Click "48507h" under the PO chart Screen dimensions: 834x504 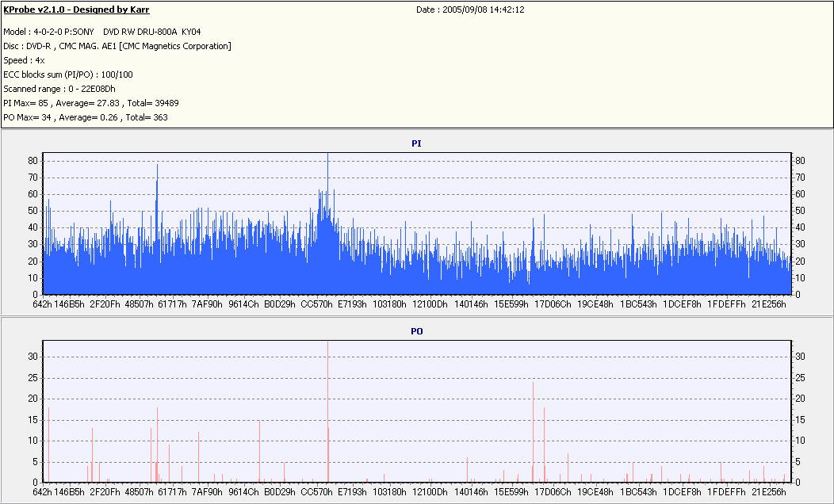[x=139, y=492]
